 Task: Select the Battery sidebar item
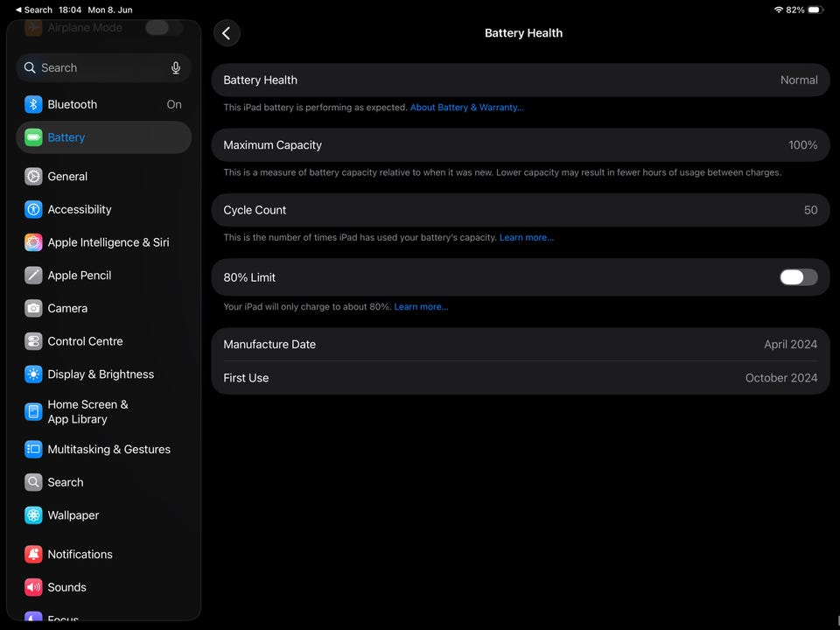point(103,137)
